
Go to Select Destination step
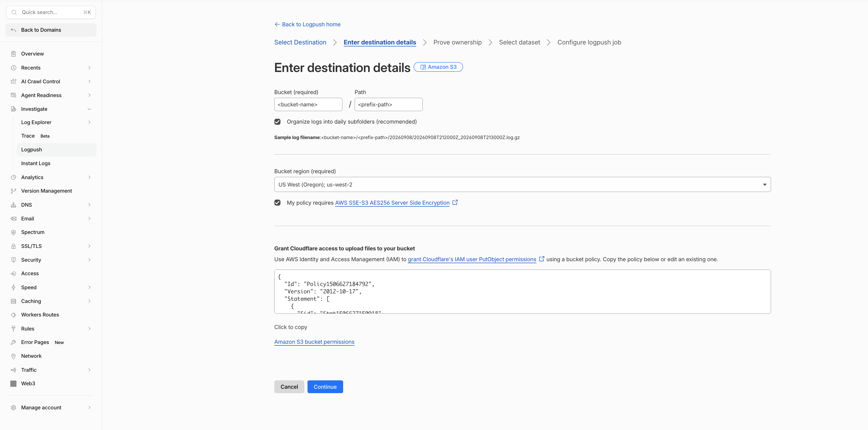coord(300,43)
